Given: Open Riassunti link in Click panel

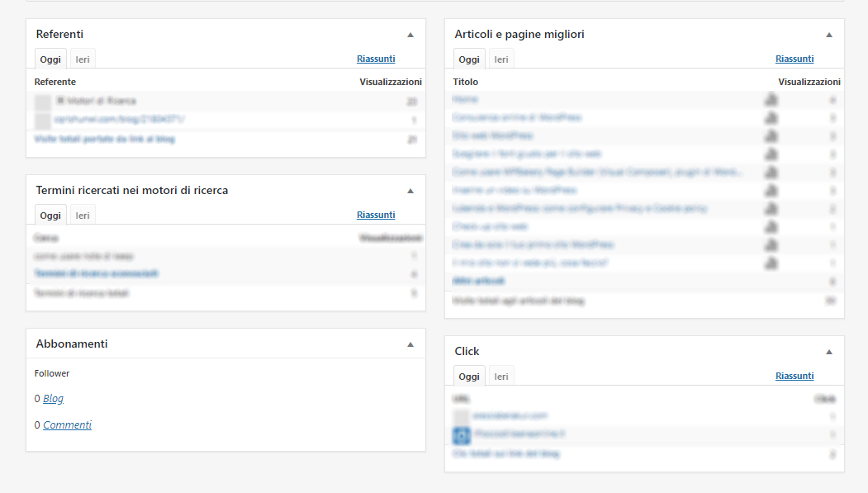Looking at the screenshot, I should pyautogui.click(x=794, y=376).
